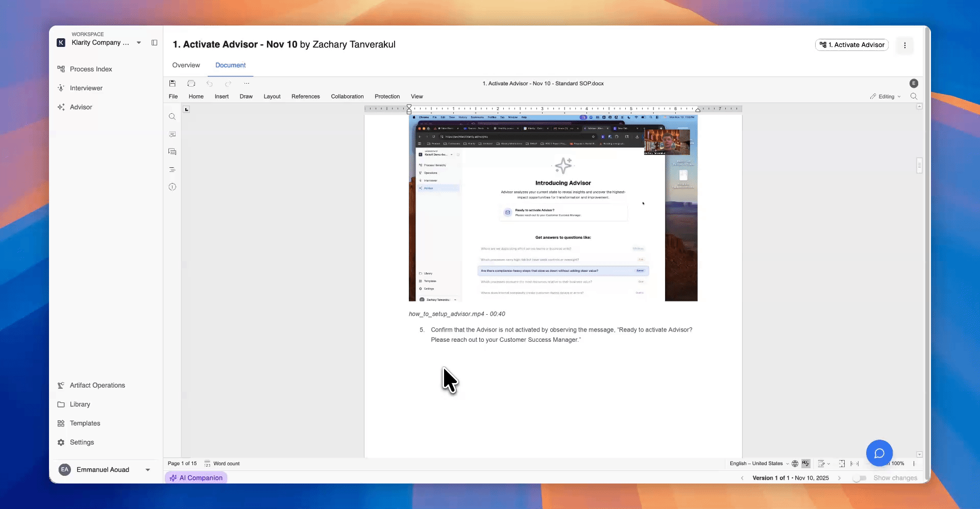This screenshot has width=980, height=509.
Task: Click the Redo arrow icon
Action: point(228,83)
